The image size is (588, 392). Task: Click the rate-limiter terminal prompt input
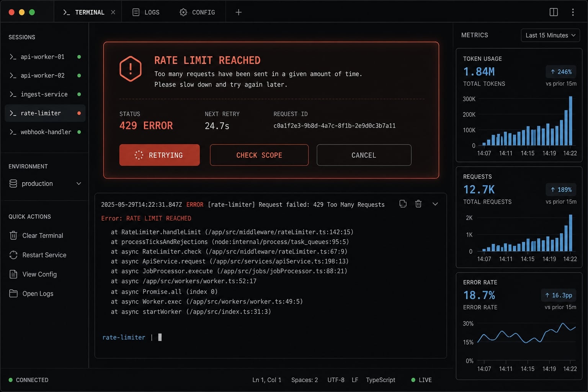[x=160, y=337]
